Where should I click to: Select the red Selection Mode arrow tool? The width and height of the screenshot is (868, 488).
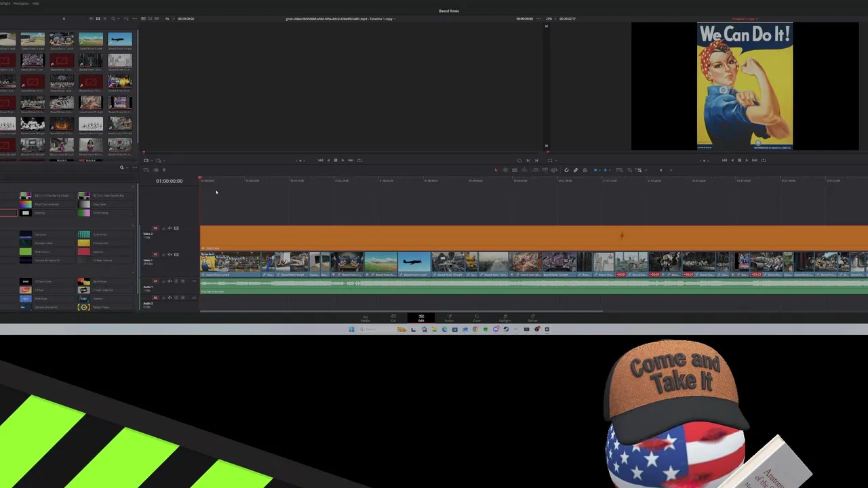[496, 170]
